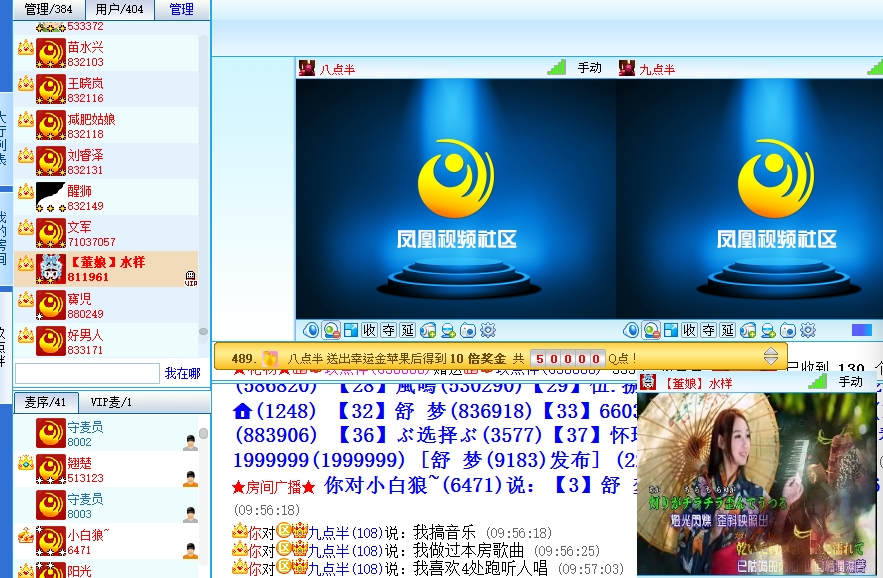Click the person icon on 守麦员 8002 row
This screenshot has width=883, height=578.
click(x=190, y=443)
